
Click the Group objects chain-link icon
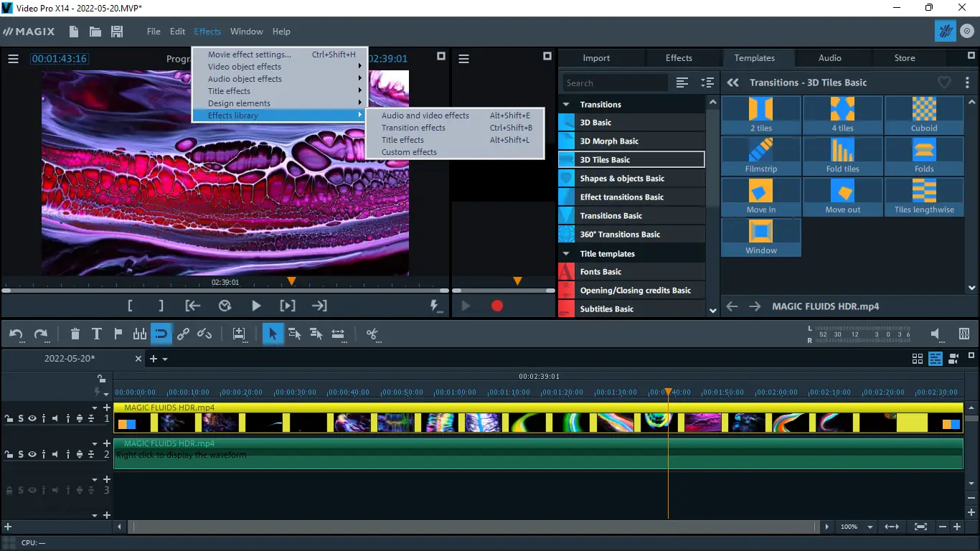[x=183, y=334]
